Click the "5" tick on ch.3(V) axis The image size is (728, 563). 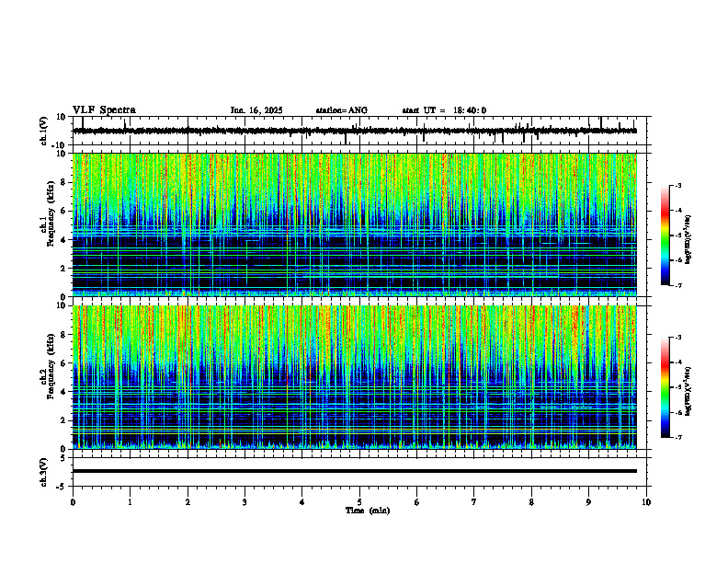pyautogui.click(x=64, y=458)
